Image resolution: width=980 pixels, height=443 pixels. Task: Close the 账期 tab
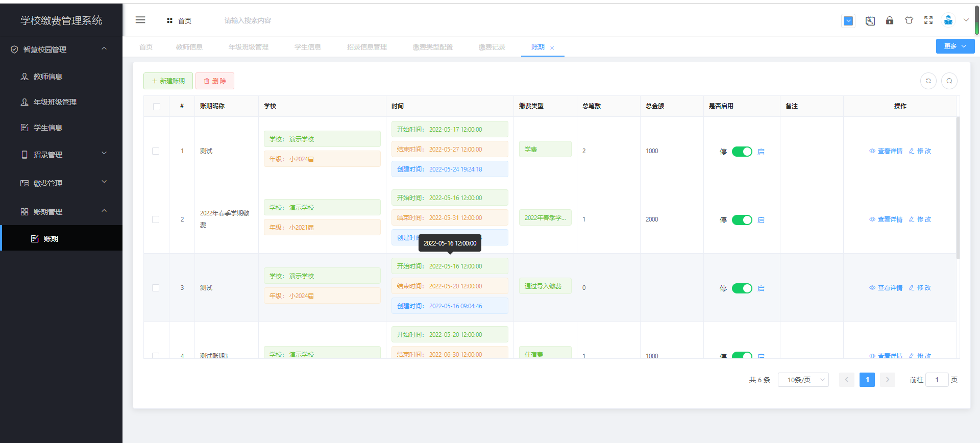552,48
